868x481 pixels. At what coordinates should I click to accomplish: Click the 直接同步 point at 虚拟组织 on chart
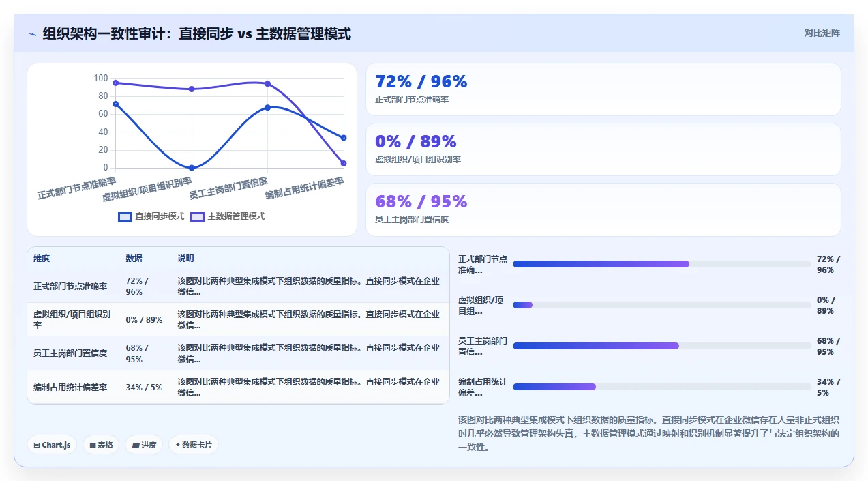[x=192, y=168]
